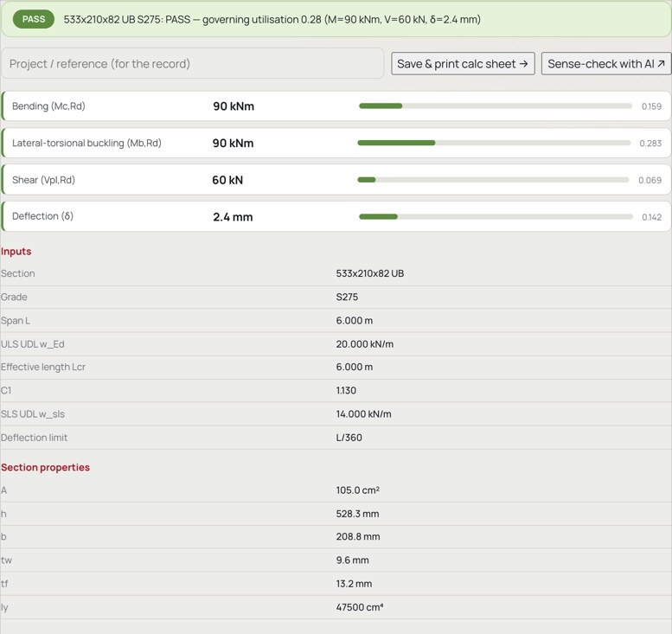Click the 0.142 utilisation ratio
672x634 pixels.
pos(652,217)
